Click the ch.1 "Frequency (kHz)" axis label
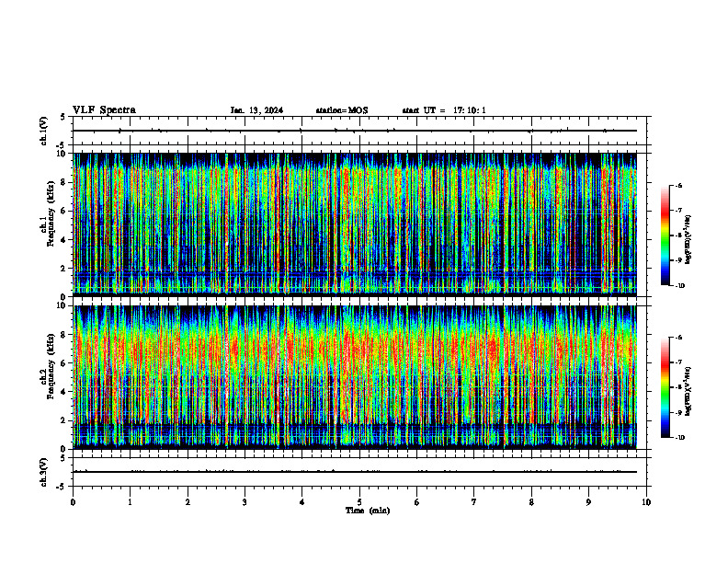This screenshot has height=563, width=728. coord(51,213)
